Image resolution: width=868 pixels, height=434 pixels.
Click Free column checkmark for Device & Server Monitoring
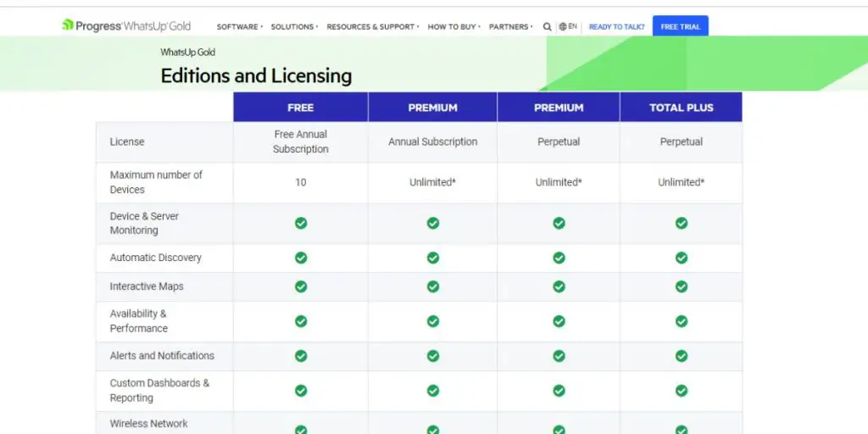[x=301, y=223]
